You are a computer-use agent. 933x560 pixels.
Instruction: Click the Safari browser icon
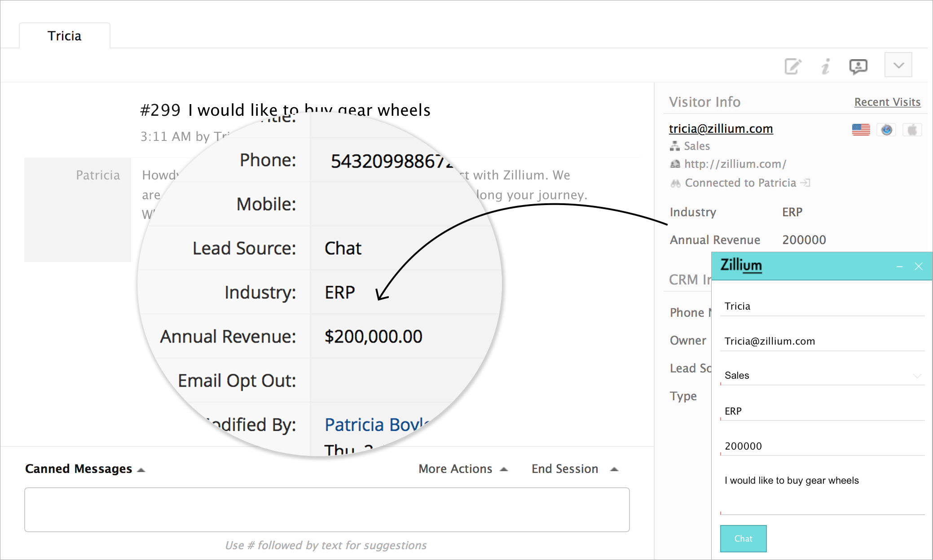(886, 130)
